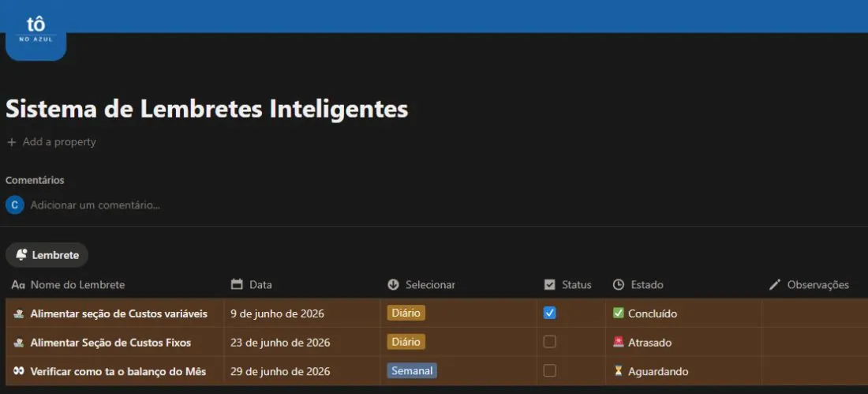Focus the 'Adicionar um comentário' field

(x=95, y=205)
